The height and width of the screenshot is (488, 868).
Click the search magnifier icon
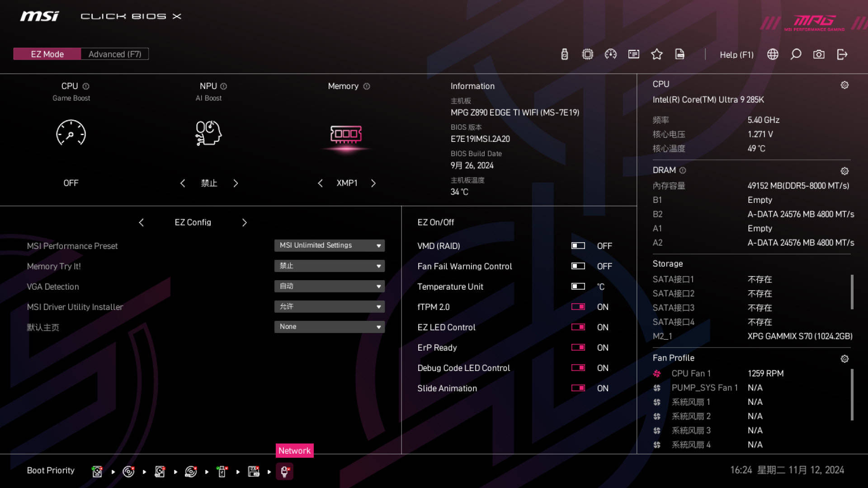pos(796,54)
